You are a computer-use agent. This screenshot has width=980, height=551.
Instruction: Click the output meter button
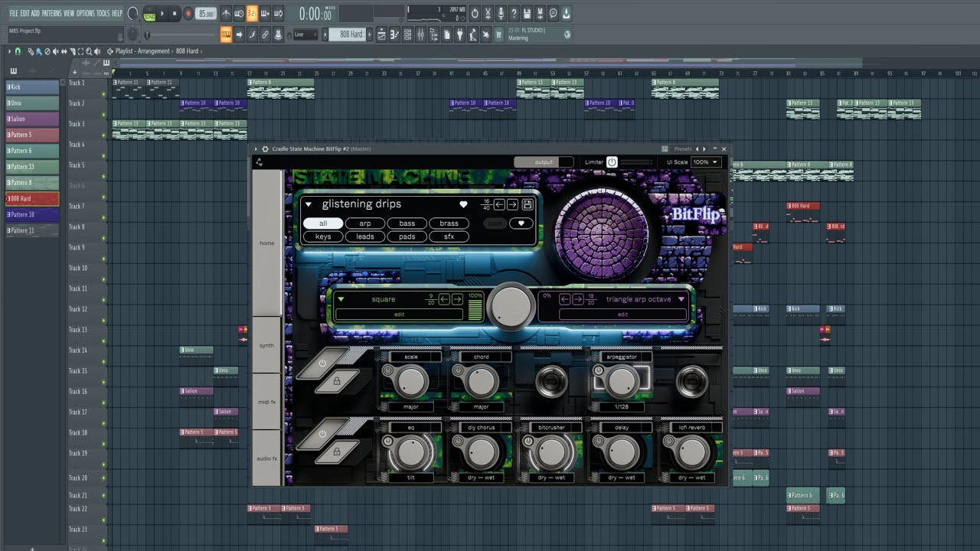pyautogui.click(x=544, y=162)
